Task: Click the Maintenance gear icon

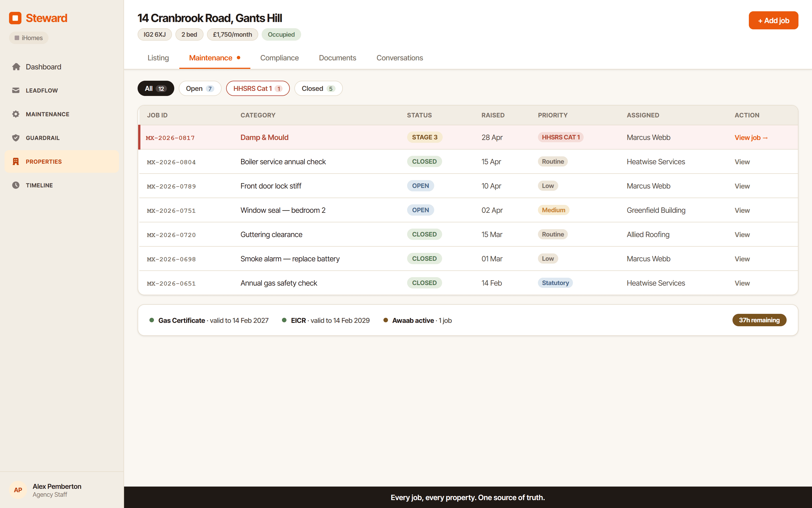Action: click(16, 114)
